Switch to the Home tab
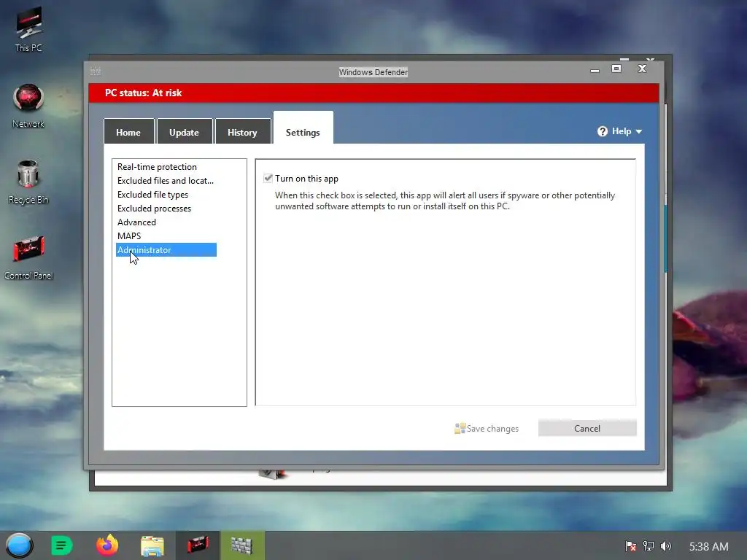This screenshot has width=747, height=560. [x=128, y=132]
